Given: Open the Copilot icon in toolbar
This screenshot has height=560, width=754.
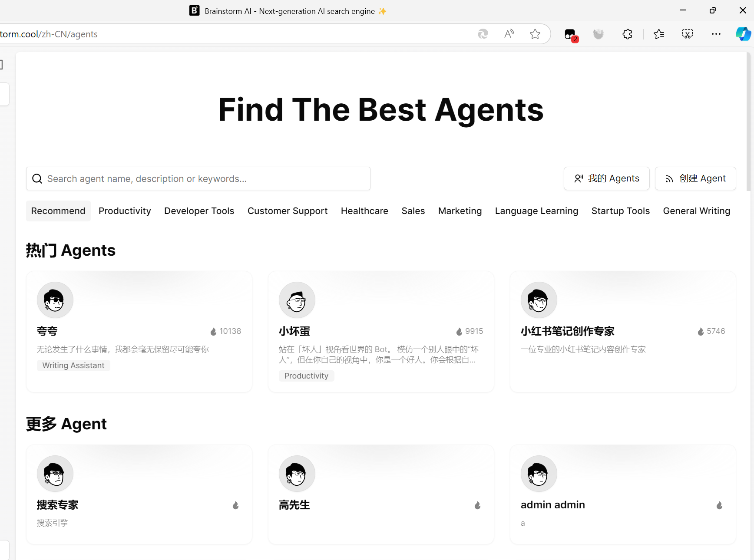Looking at the screenshot, I should coord(743,34).
